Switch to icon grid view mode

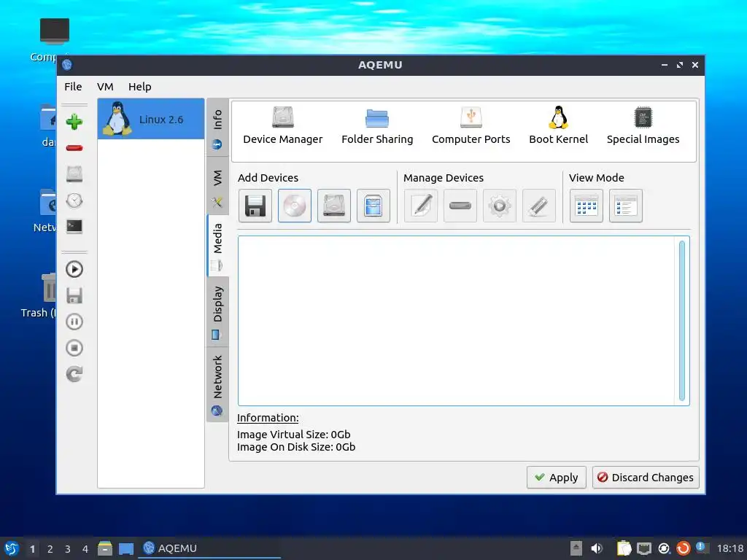(587, 206)
